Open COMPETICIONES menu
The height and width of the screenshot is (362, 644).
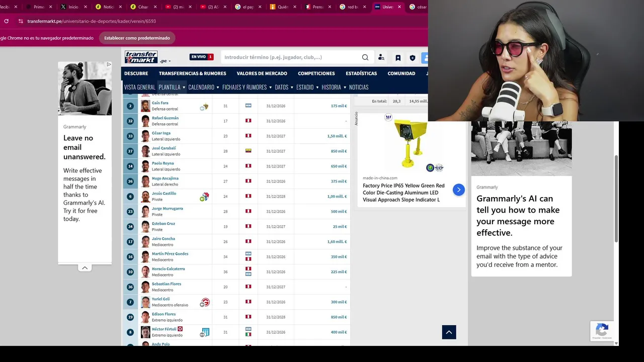click(x=316, y=73)
